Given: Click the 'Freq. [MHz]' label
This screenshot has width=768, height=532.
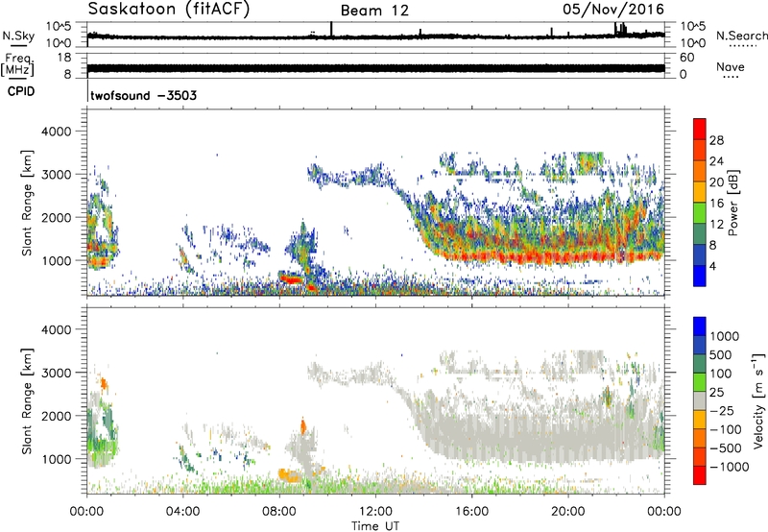Looking at the screenshot, I should point(18,64).
